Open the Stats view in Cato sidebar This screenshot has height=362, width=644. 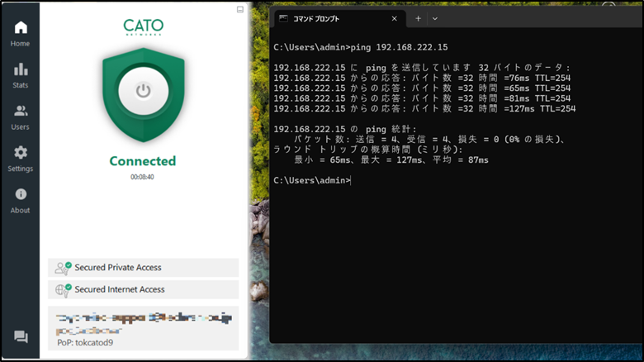(x=20, y=76)
